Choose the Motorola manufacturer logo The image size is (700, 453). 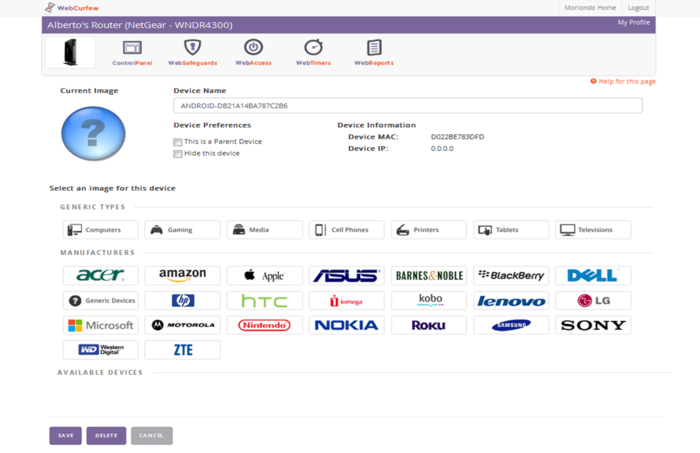[182, 325]
